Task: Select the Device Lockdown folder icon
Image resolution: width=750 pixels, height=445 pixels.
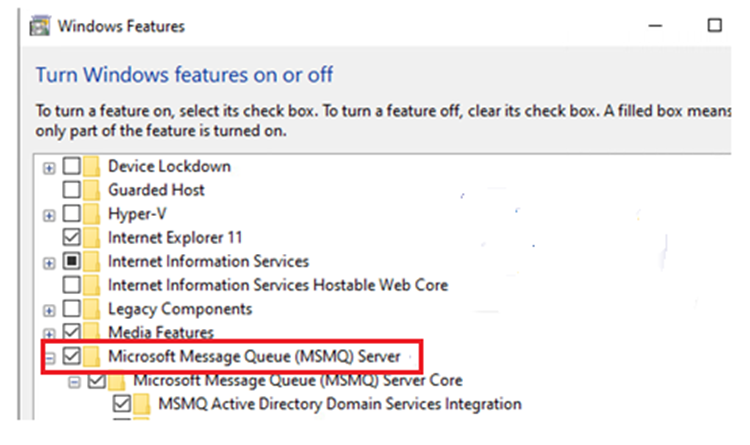Action: (x=92, y=167)
